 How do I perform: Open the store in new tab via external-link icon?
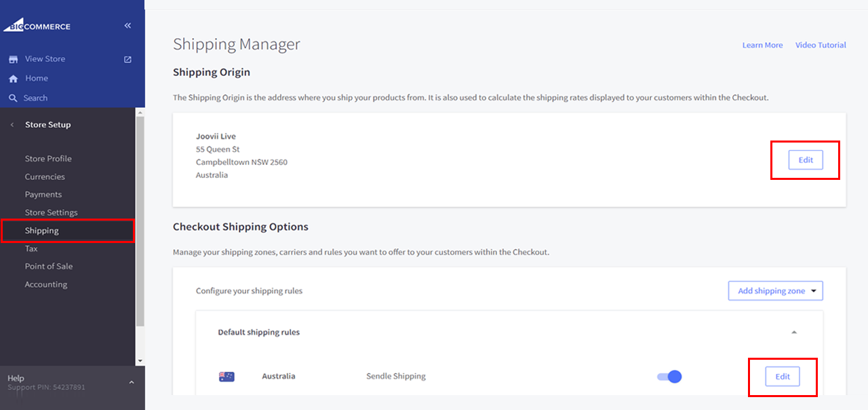coord(127,59)
